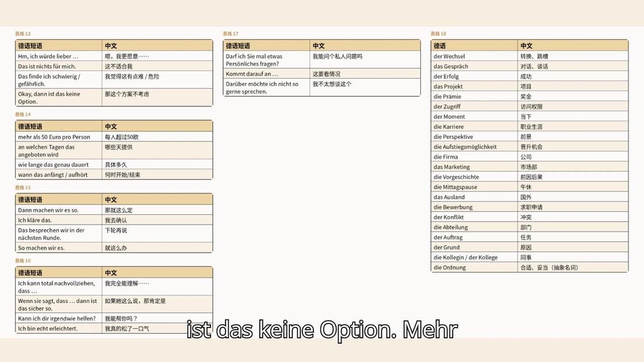Click 'wann das anfängt / aufhört'
Viewport: 644px width, 362px height.
(52, 175)
